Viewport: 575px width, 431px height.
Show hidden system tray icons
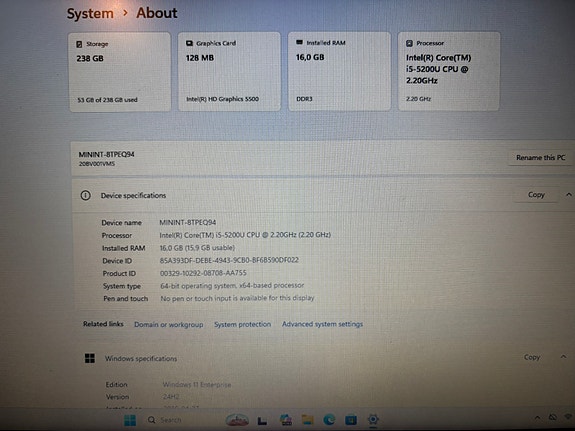[x=537, y=417]
